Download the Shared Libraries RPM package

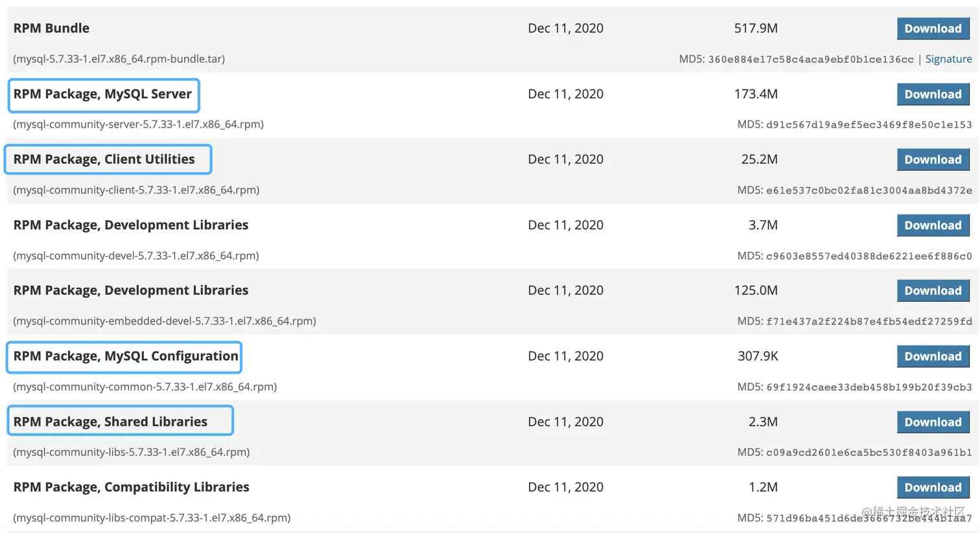[x=933, y=422]
